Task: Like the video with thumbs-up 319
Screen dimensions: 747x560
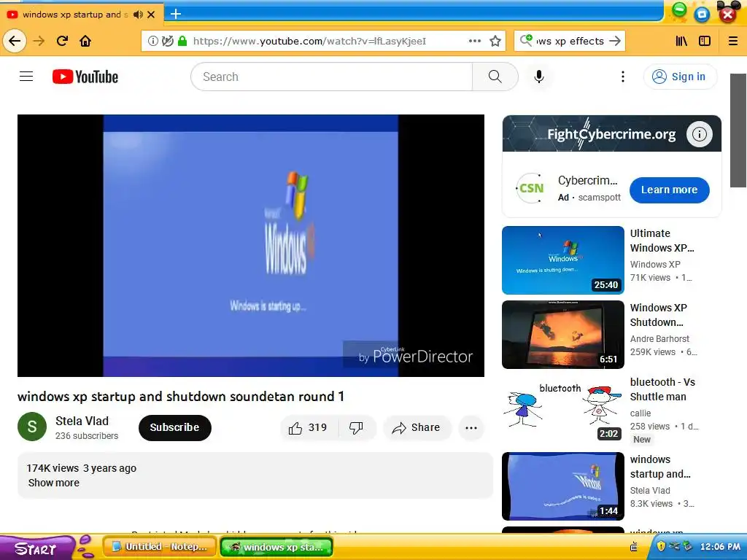Action: (309, 427)
